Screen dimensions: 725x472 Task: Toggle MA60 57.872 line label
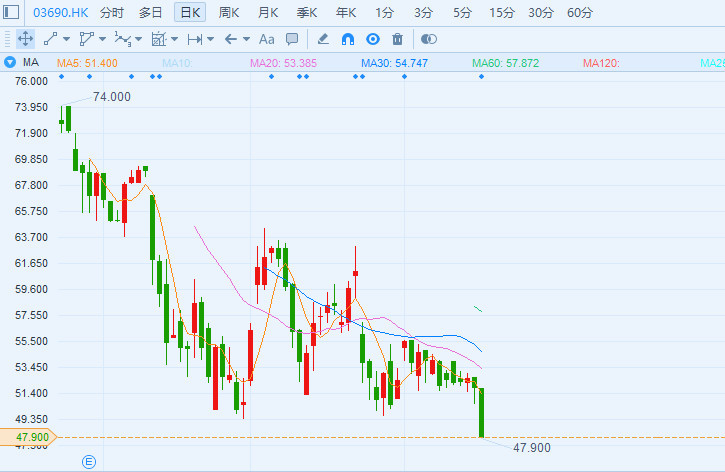tap(505, 63)
